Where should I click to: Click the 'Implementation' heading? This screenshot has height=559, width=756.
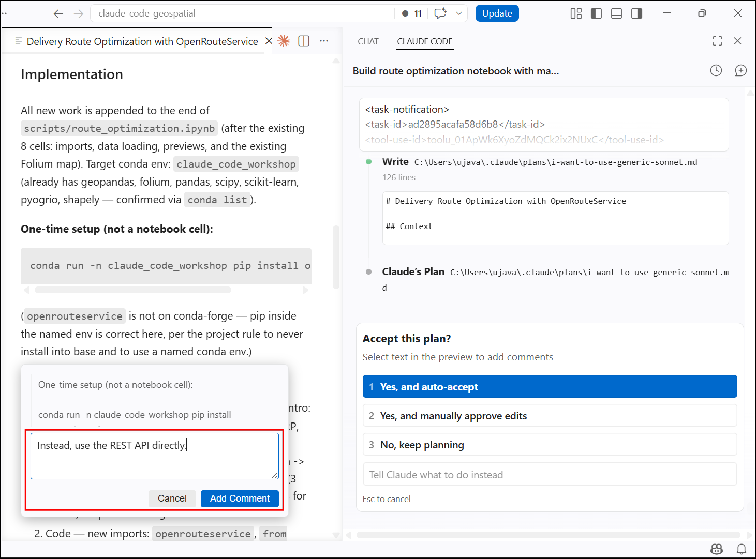(72, 74)
